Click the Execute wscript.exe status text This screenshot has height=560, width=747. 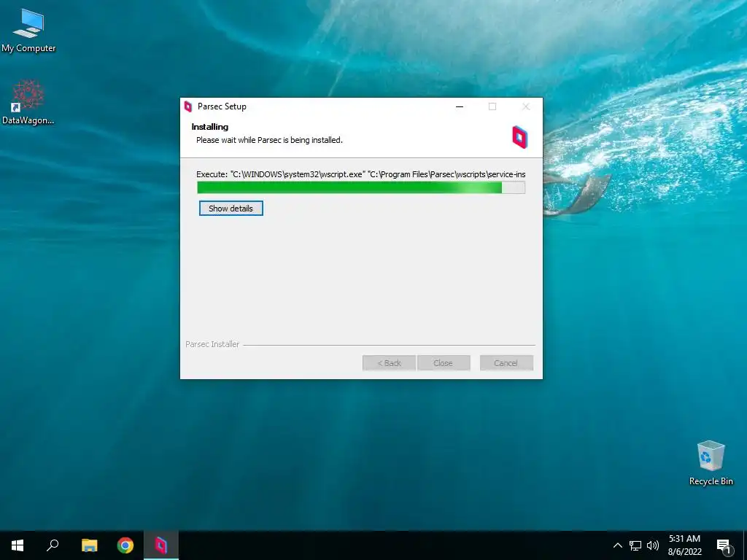(360, 174)
